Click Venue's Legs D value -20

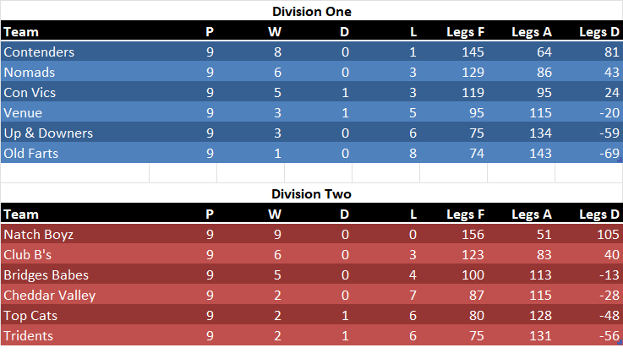click(x=607, y=113)
